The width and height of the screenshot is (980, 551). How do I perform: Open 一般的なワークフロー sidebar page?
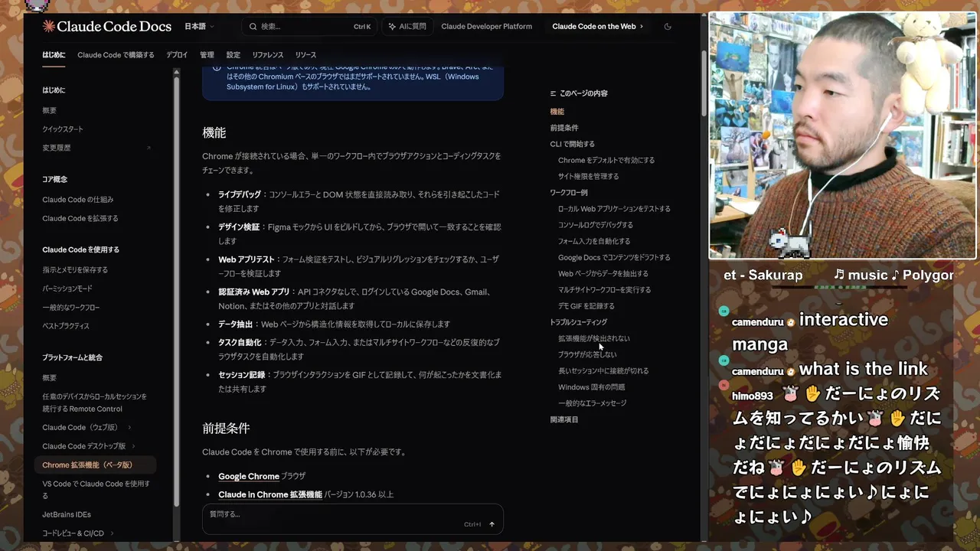click(x=70, y=308)
